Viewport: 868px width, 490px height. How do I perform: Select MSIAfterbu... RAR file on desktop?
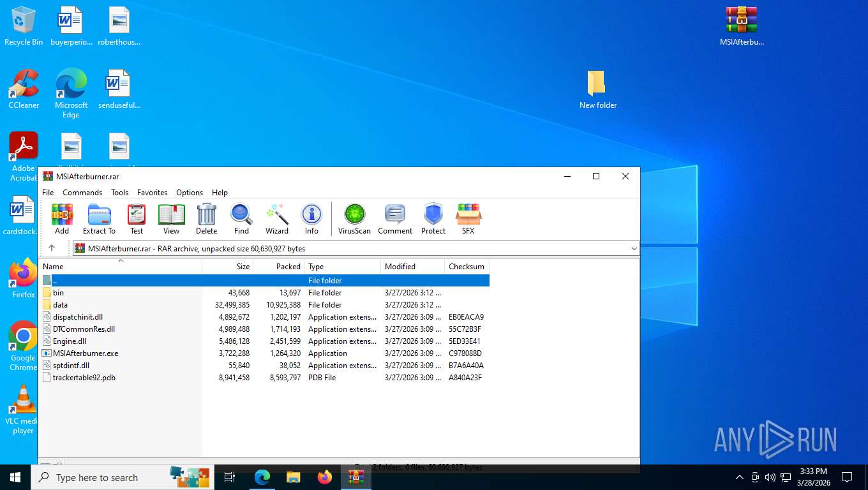742,26
